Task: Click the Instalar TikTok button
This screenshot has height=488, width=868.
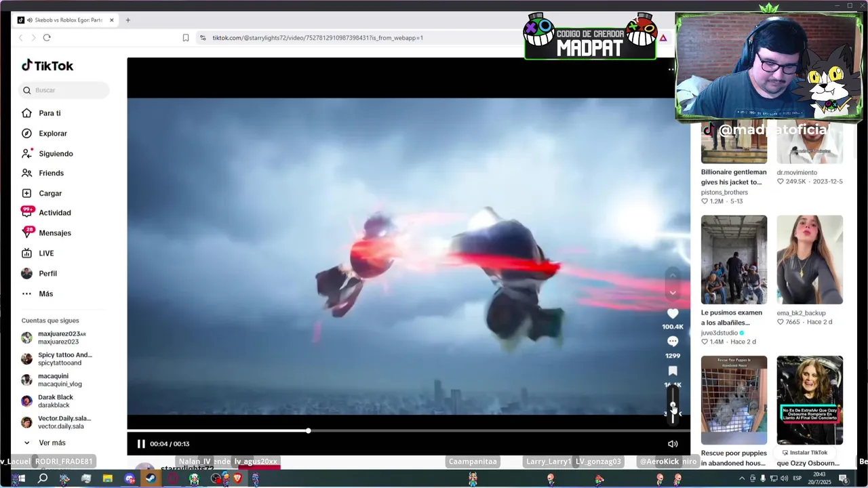Action: click(805, 452)
